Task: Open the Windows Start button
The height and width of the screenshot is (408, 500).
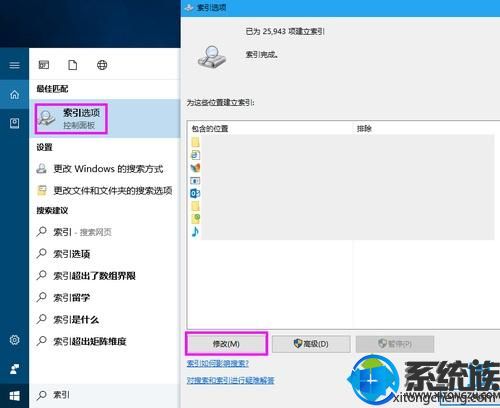Action: coord(14,396)
